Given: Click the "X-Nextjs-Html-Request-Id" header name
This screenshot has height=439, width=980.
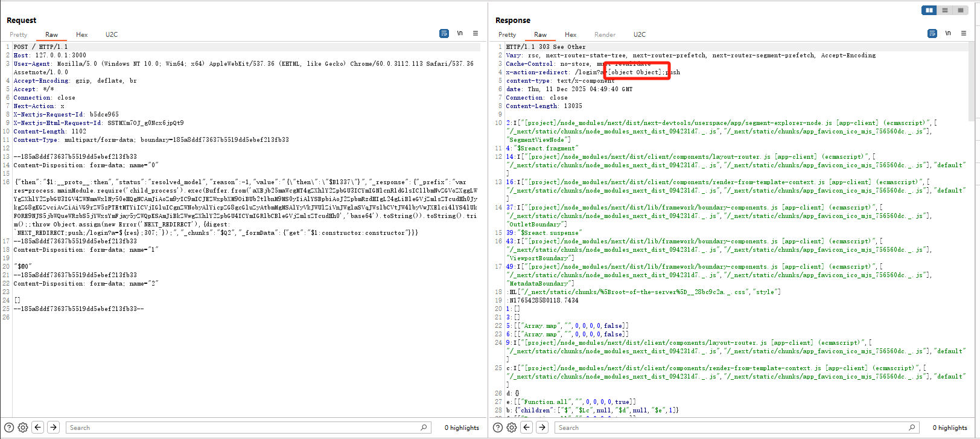Looking at the screenshot, I should pyautogui.click(x=58, y=123).
